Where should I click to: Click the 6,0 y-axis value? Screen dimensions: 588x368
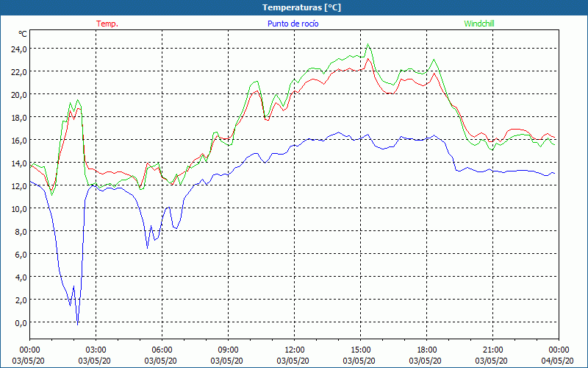pyautogui.click(x=21, y=254)
